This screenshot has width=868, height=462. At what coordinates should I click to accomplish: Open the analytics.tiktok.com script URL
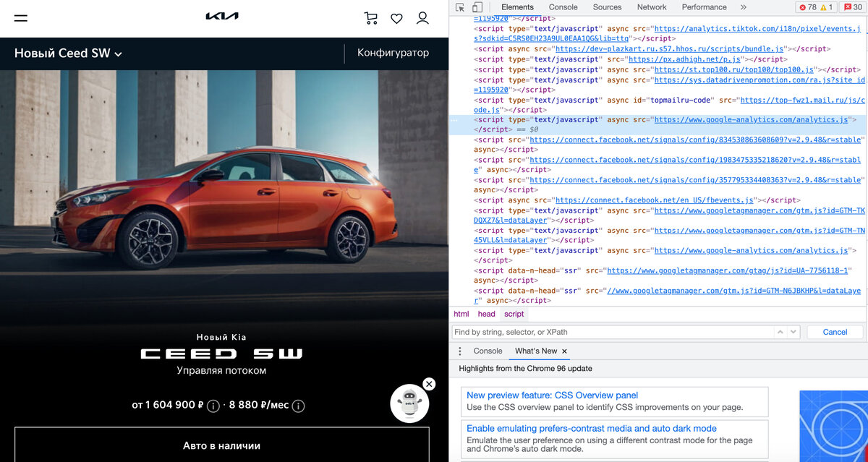coord(668,34)
